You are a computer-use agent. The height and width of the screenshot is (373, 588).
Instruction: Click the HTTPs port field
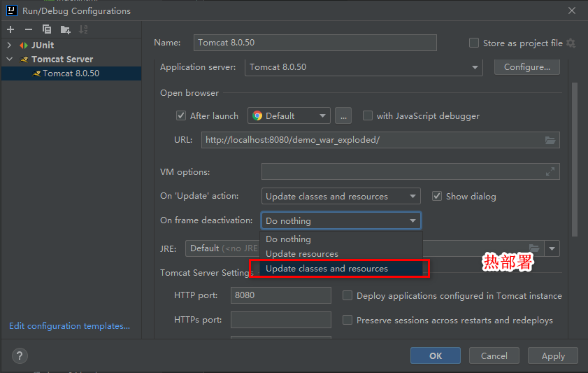pos(281,320)
